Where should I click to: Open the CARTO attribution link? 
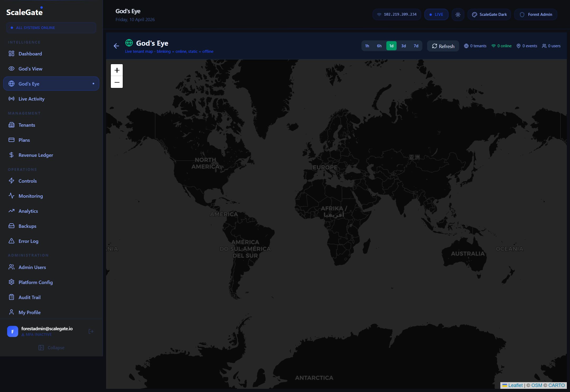click(556, 385)
